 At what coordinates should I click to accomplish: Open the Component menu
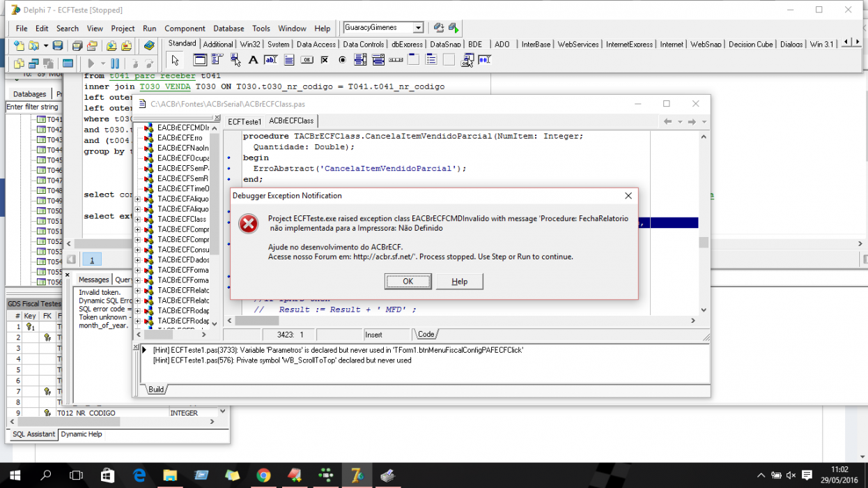click(185, 29)
